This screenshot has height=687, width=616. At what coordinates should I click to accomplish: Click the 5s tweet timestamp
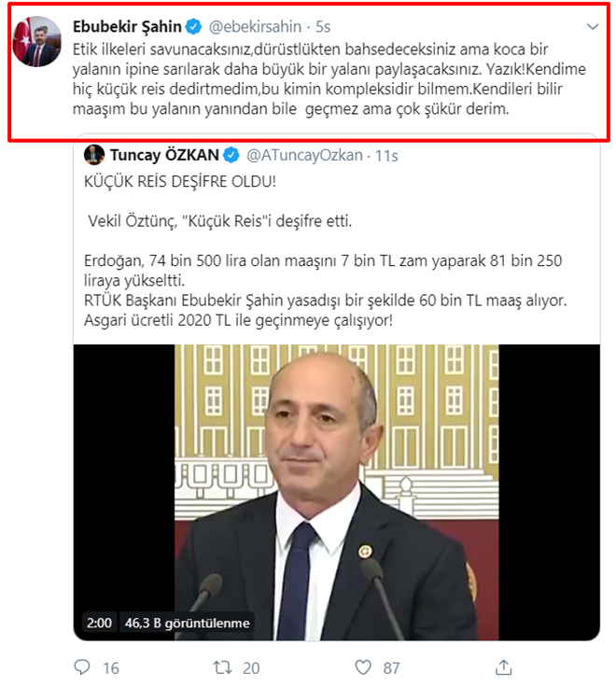click(323, 27)
